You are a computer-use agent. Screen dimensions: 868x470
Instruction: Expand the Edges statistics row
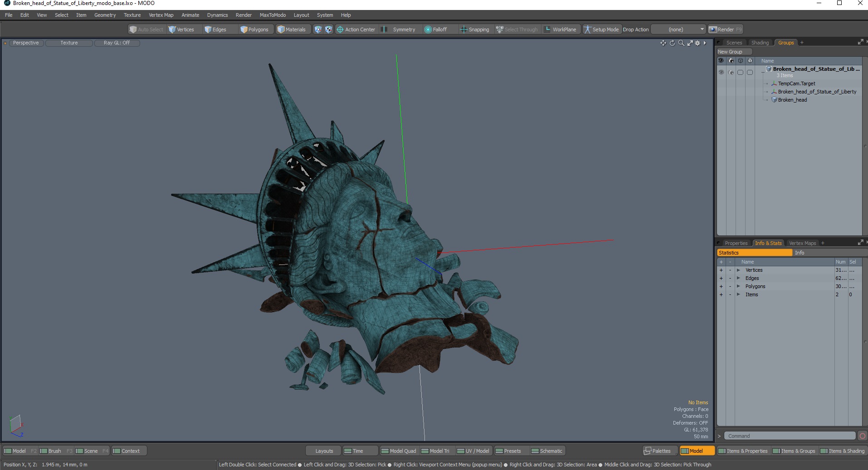point(738,278)
